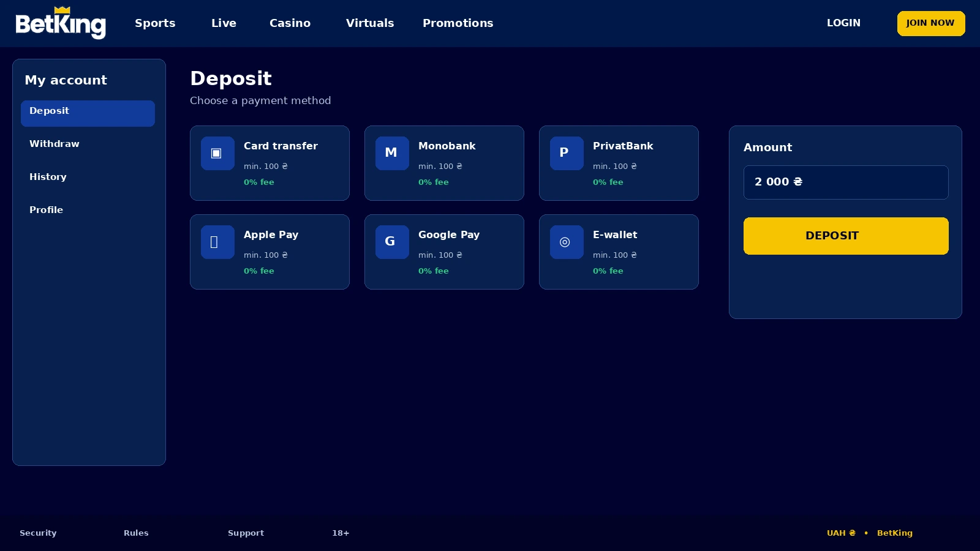The image size is (980, 551).
Task: Select the PrivatBank P icon
Action: 567,153
